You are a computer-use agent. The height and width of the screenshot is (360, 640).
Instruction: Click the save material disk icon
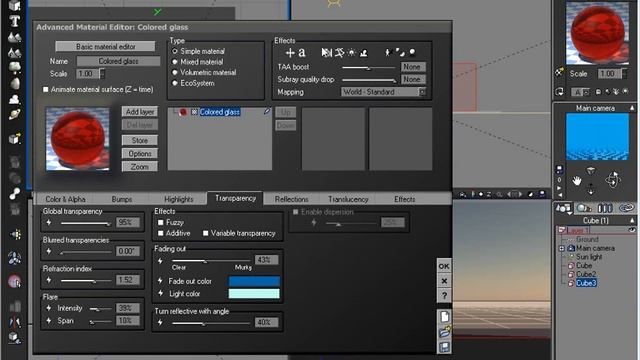[444, 347]
